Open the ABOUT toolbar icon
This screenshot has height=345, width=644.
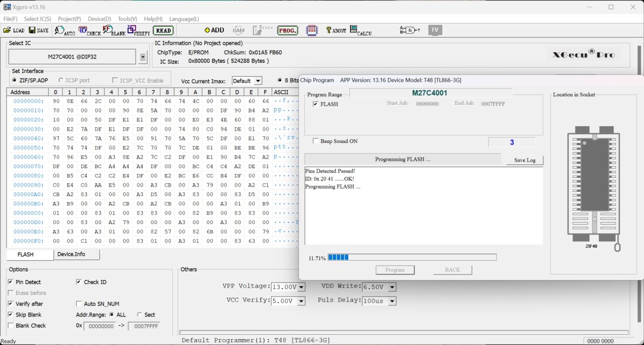336,31
